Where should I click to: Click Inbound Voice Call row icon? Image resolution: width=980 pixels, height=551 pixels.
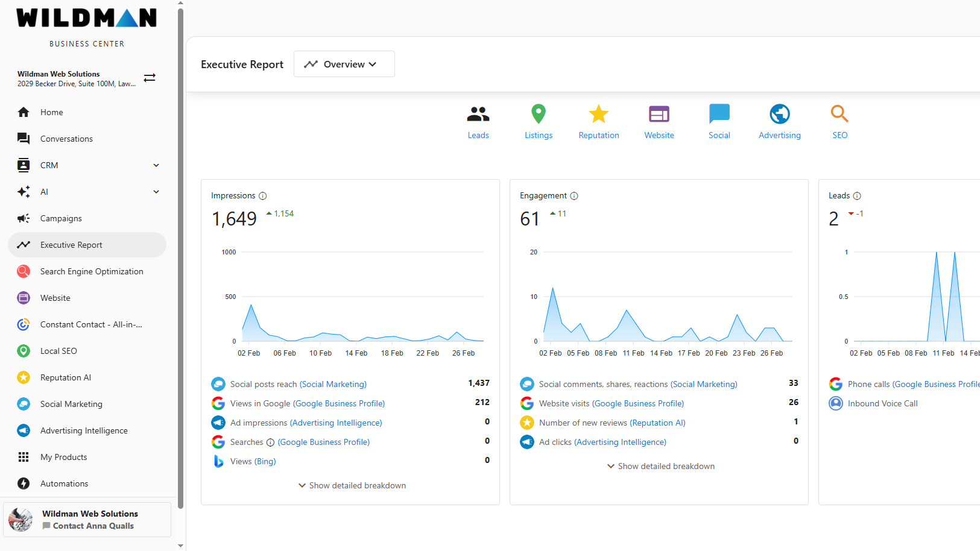[836, 403]
